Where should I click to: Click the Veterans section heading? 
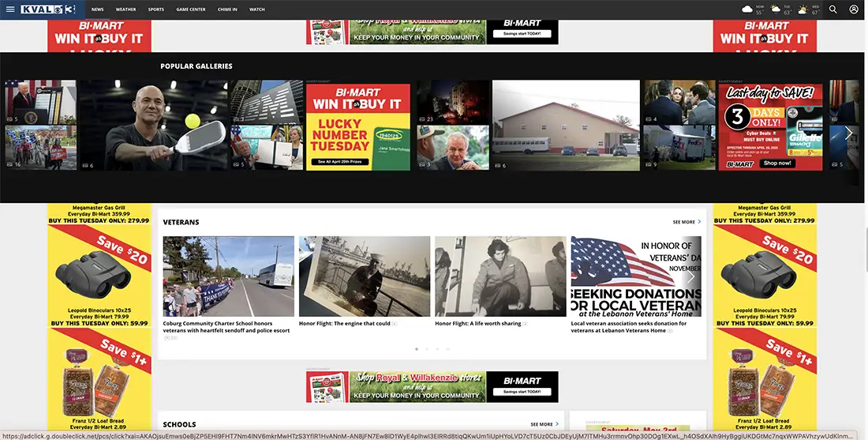(181, 222)
